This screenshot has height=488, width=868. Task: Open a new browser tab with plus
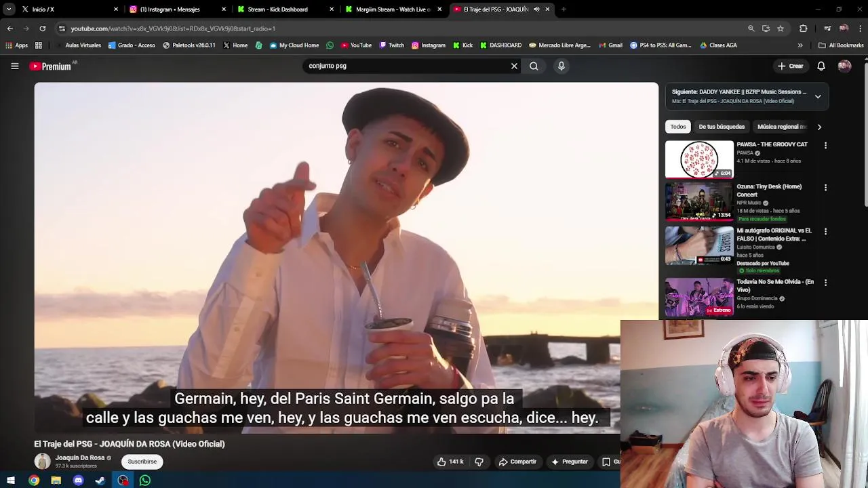[564, 9]
